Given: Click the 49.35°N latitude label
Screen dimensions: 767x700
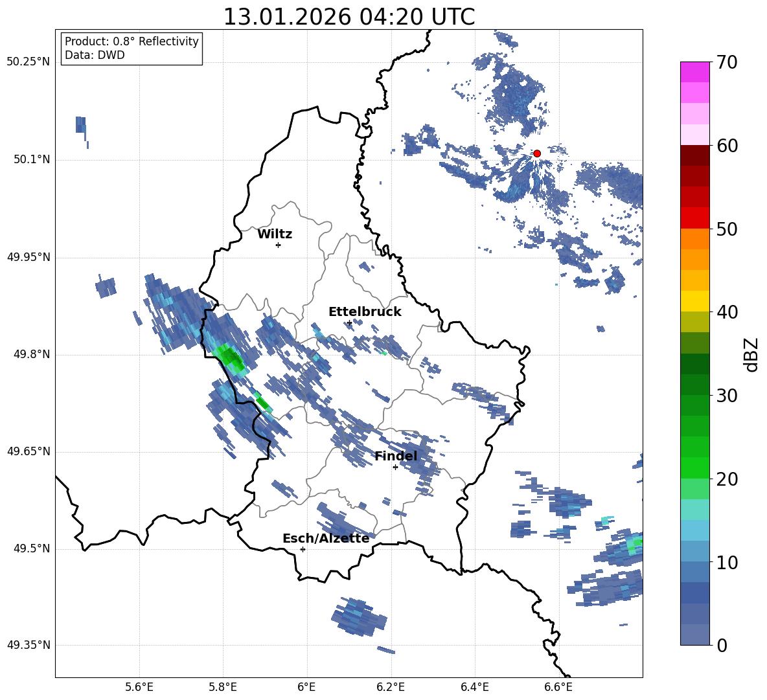Looking at the screenshot, I should coord(29,645).
